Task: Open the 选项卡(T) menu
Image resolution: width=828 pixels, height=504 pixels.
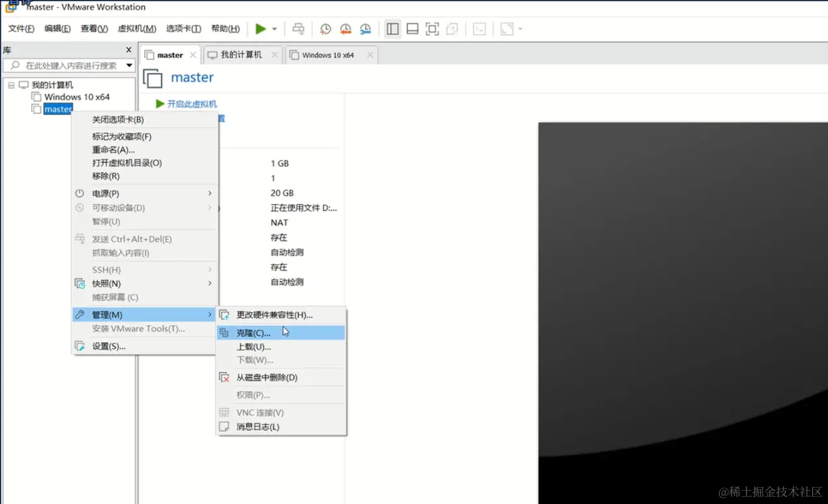Action: click(x=184, y=29)
